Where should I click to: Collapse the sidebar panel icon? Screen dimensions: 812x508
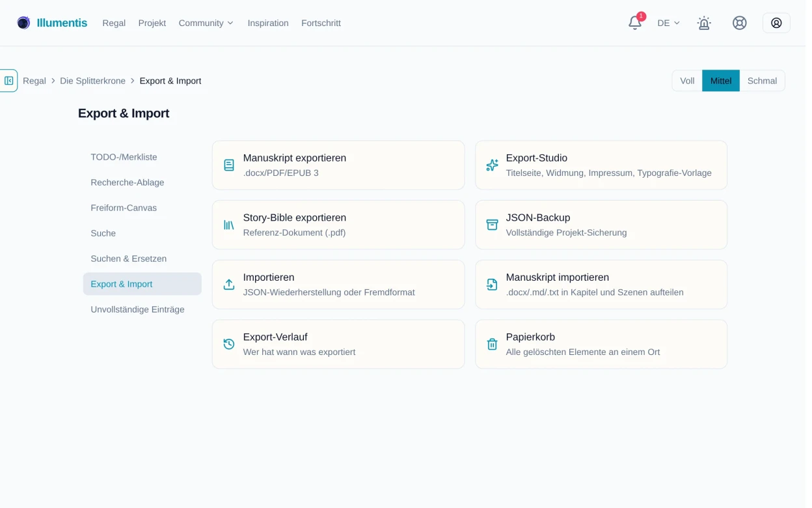9,81
